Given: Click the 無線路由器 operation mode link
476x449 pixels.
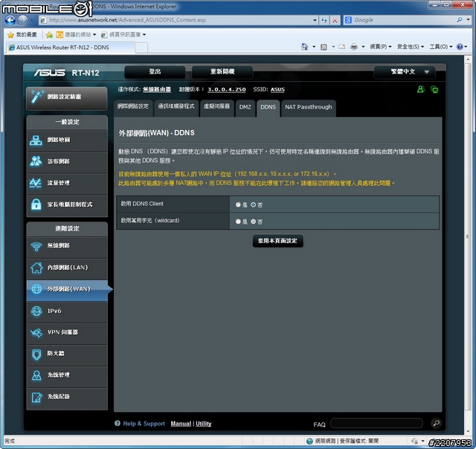Looking at the screenshot, I should 157,89.
